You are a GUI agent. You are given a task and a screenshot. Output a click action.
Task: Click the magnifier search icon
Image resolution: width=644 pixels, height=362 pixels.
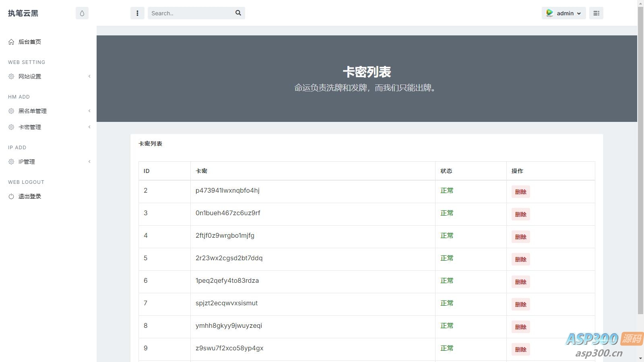point(238,13)
